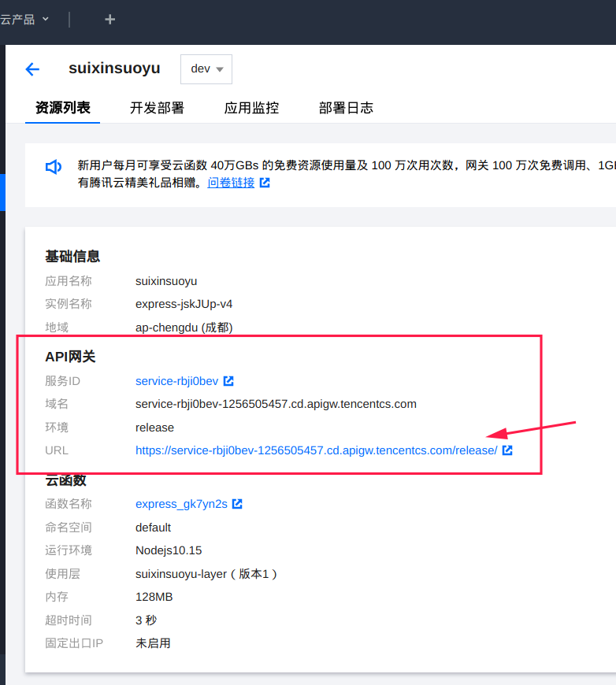Open the 应用监控 tab
This screenshot has width=616, height=685.
coord(251,108)
